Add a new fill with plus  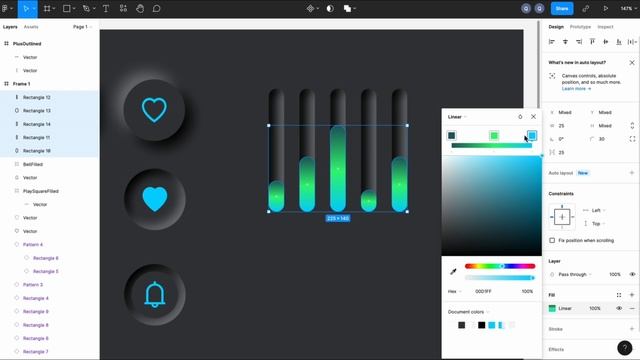(632, 295)
